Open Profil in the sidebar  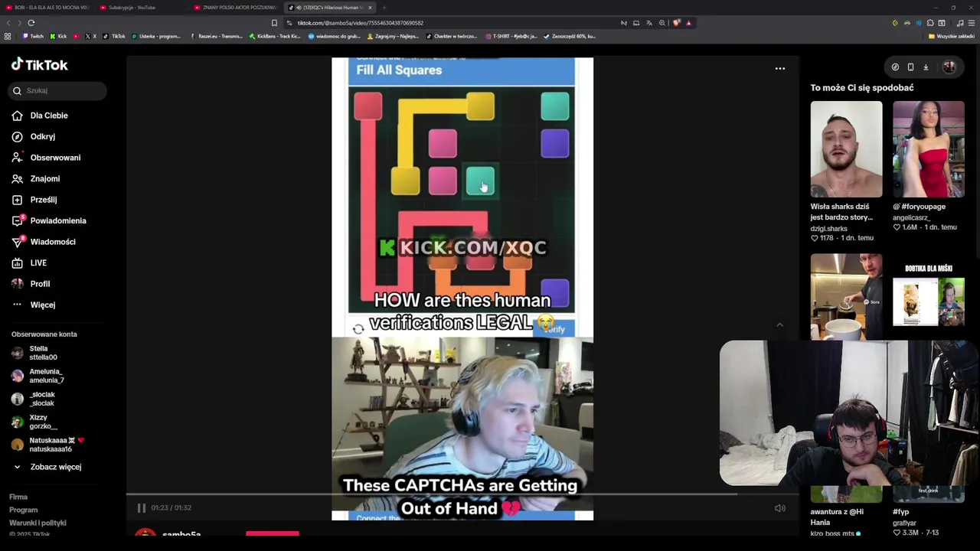click(x=31, y=284)
